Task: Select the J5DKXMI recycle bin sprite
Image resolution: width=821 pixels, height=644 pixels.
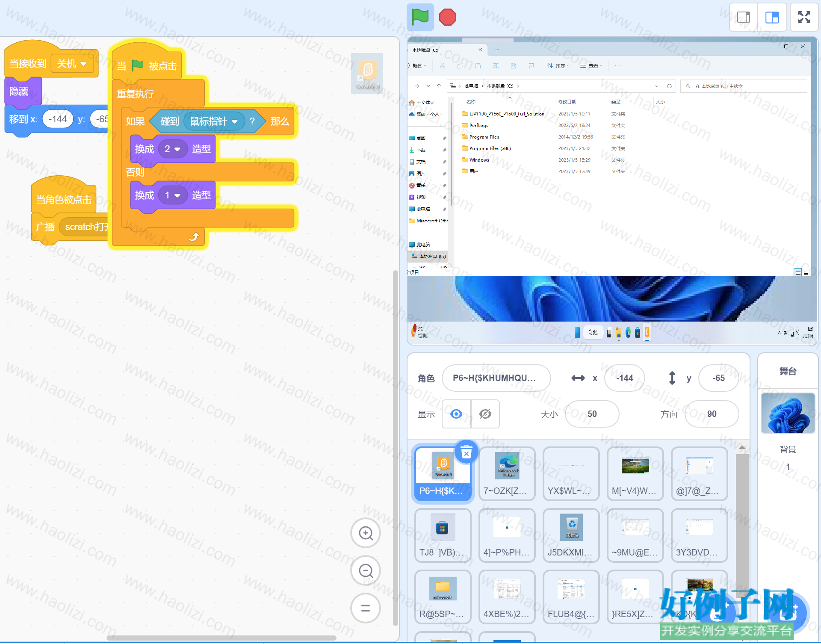Action: [571, 535]
